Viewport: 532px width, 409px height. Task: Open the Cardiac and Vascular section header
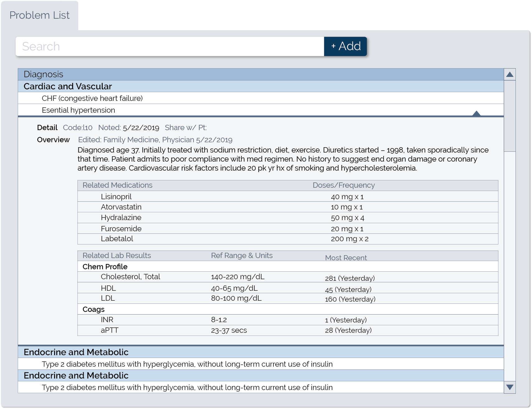coord(68,86)
